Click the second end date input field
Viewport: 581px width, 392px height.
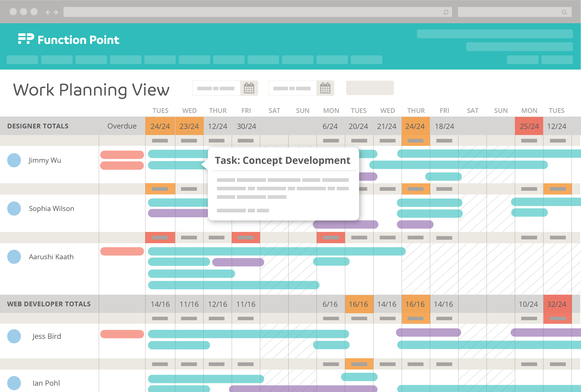(x=292, y=88)
